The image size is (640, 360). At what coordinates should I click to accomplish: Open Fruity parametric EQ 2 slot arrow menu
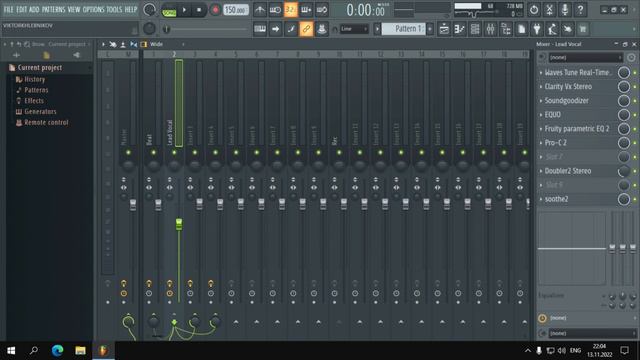pyautogui.click(x=541, y=129)
